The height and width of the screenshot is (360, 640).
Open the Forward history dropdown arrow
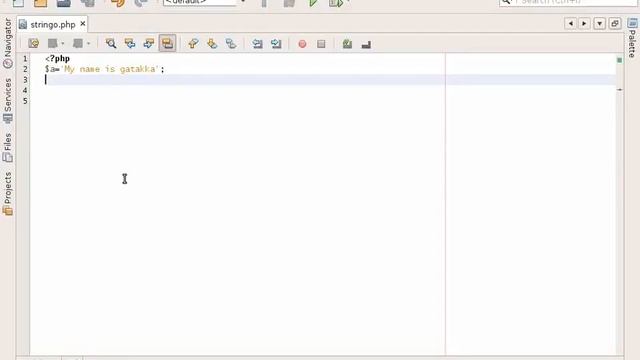point(88,44)
